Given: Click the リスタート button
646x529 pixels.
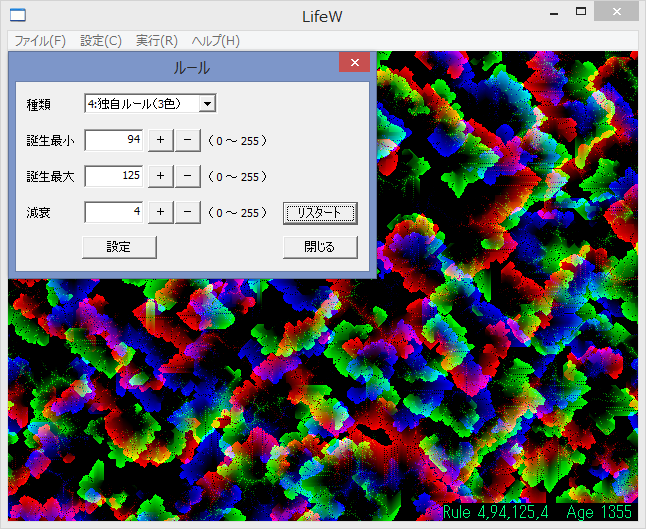Looking at the screenshot, I should (320, 213).
